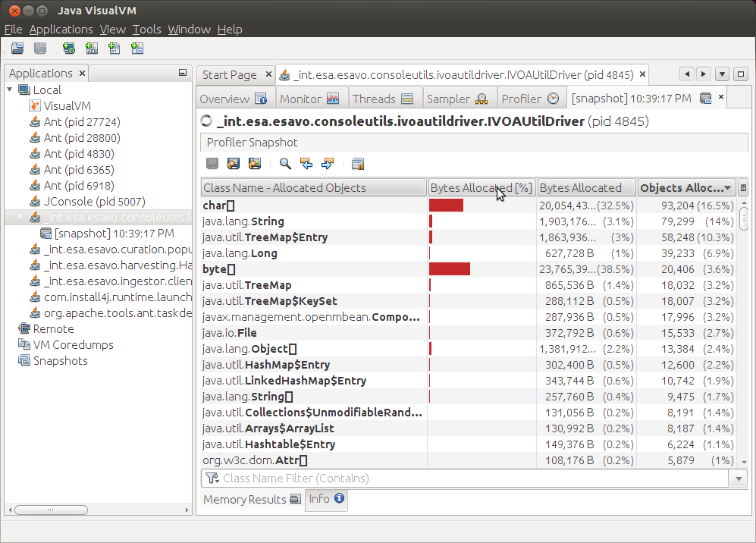
Task: Click Save current view icon
Action: tap(255, 164)
